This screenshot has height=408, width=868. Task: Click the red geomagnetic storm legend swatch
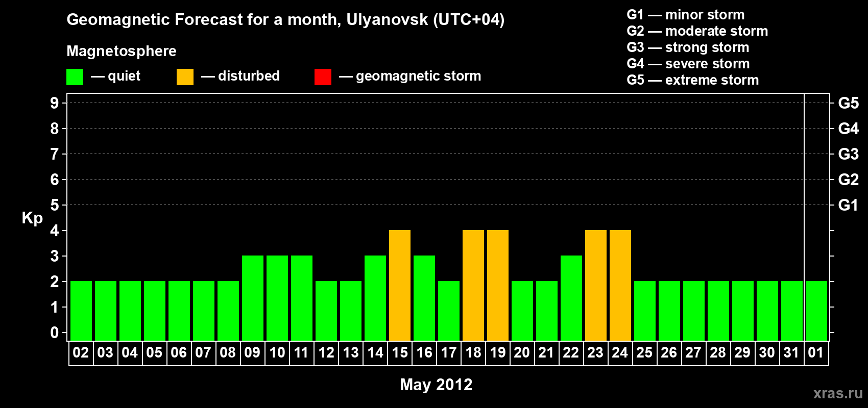(323, 77)
